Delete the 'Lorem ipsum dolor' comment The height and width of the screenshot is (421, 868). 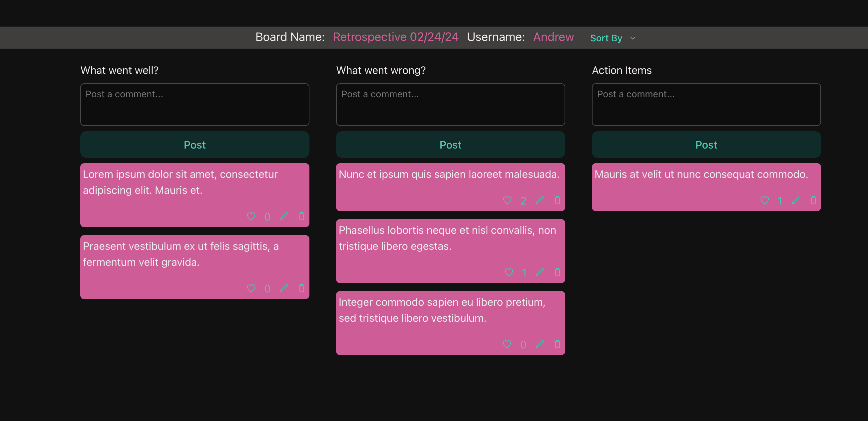[301, 216]
